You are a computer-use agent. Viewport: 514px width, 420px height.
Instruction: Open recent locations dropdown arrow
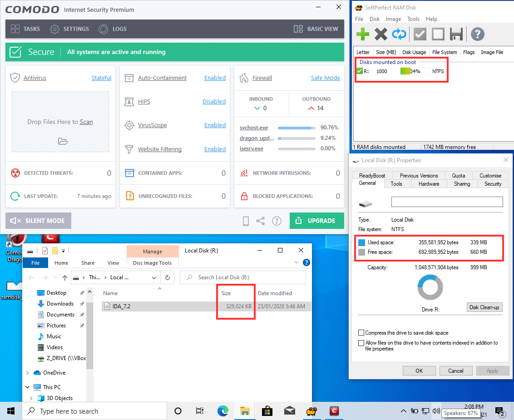tap(55, 278)
